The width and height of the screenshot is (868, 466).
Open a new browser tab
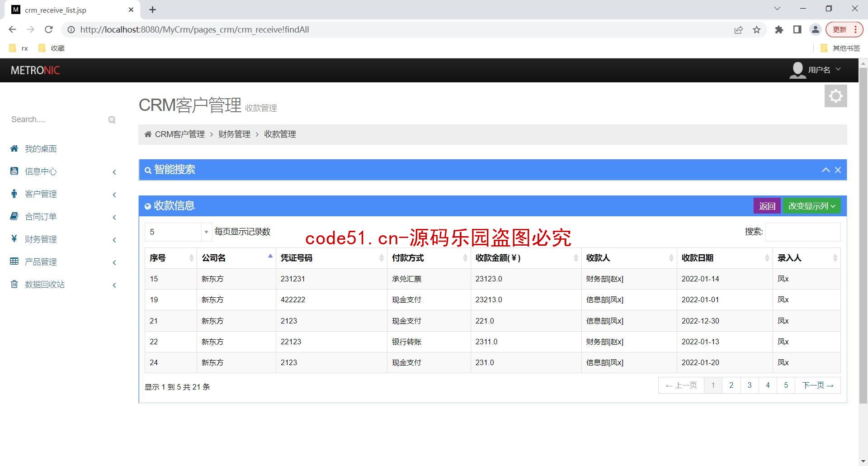153,10
